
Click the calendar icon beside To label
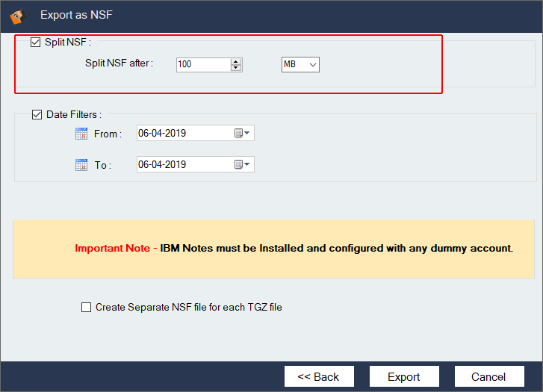(x=81, y=165)
